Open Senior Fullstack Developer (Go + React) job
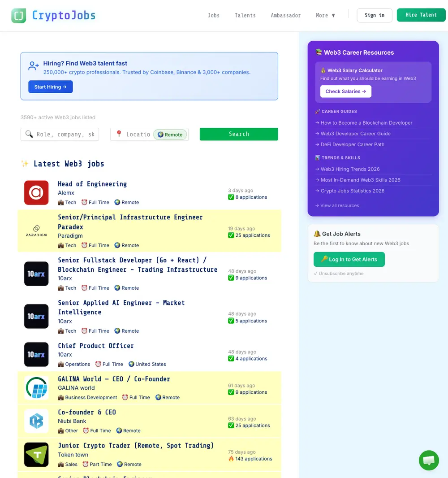This screenshot has height=478, width=448. [138, 265]
